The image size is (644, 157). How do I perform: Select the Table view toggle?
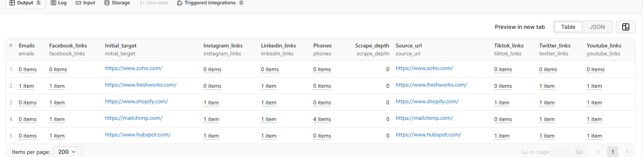point(568,27)
